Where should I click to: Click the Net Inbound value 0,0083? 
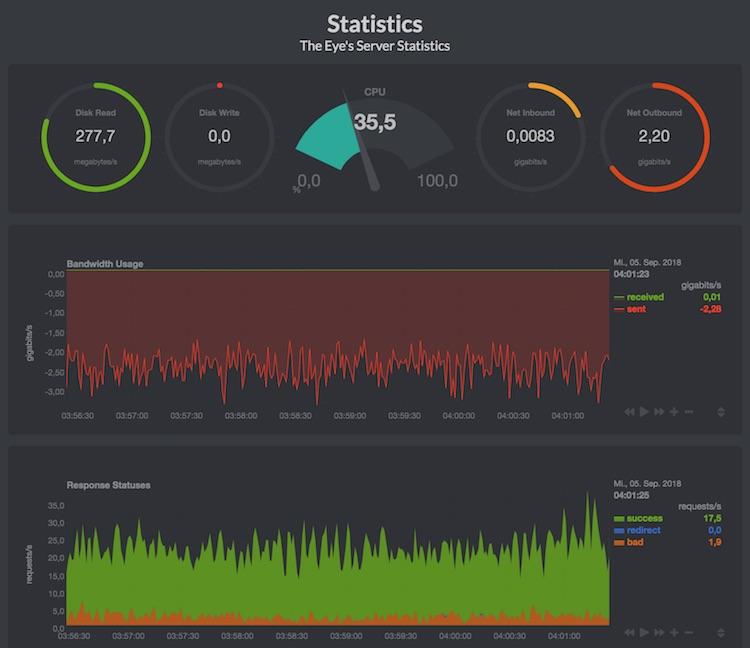point(530,136)
